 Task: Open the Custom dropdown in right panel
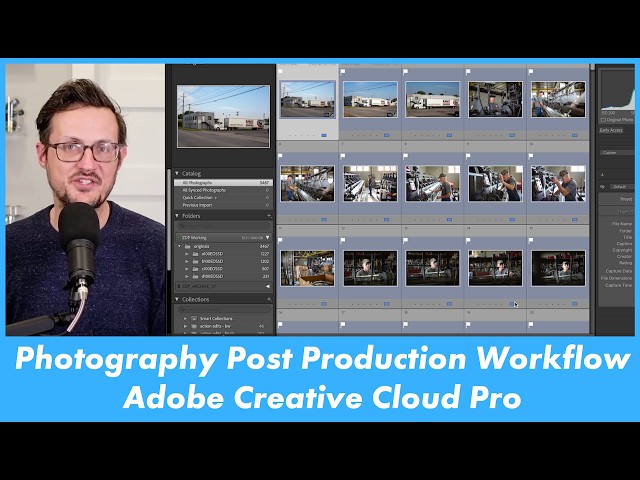pos(617,153)
